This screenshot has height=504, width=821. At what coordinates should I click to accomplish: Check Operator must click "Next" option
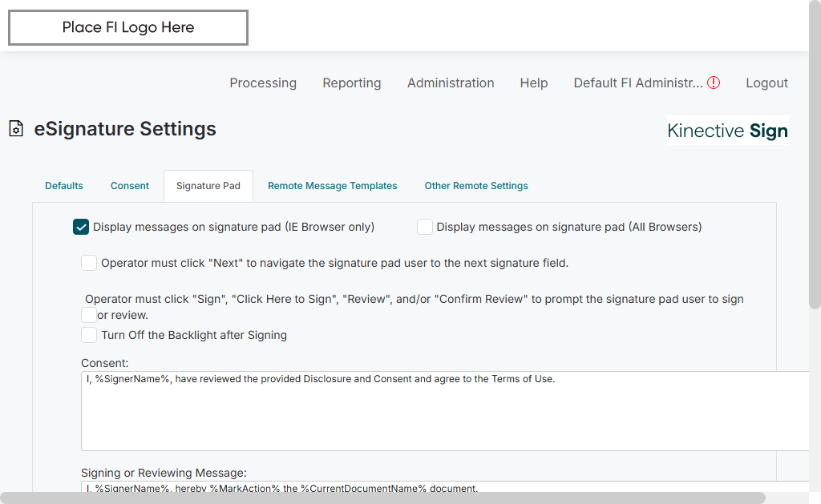tap(89, 263)
